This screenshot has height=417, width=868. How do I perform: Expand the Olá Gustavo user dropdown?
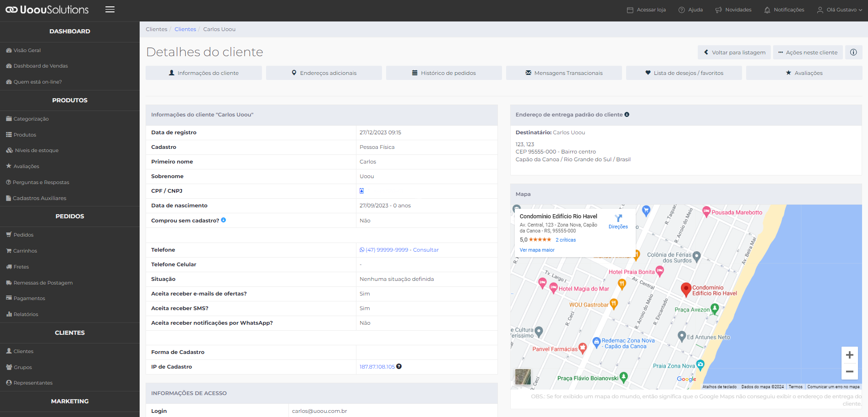[x=839, y=10]
